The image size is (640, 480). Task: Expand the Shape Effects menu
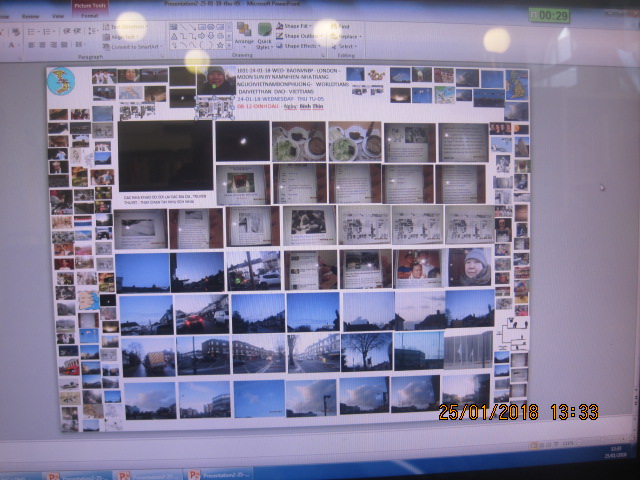(x=299, y=46)
